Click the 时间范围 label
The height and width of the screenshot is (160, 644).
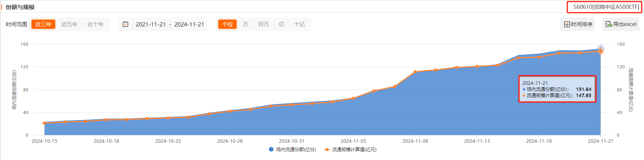pyautogui.click(x=16, y=24)
